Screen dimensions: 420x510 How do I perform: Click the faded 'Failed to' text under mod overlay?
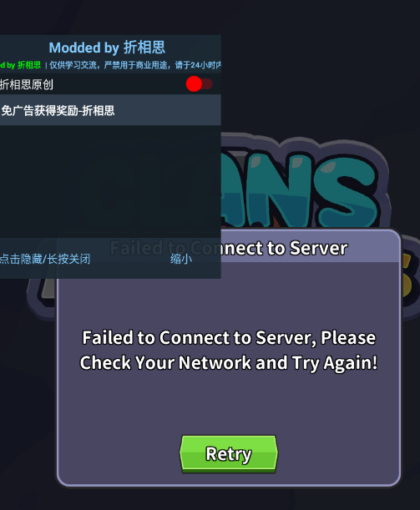(137, 249)
